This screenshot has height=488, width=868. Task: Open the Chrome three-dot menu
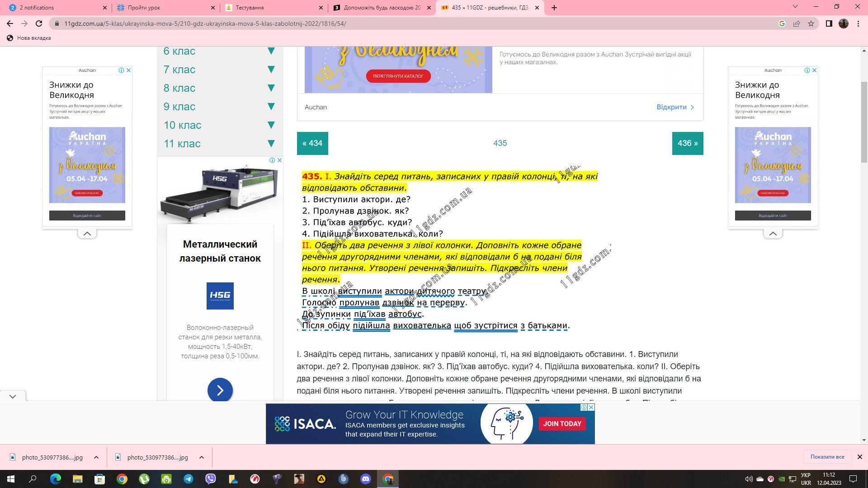pos(858,23)
